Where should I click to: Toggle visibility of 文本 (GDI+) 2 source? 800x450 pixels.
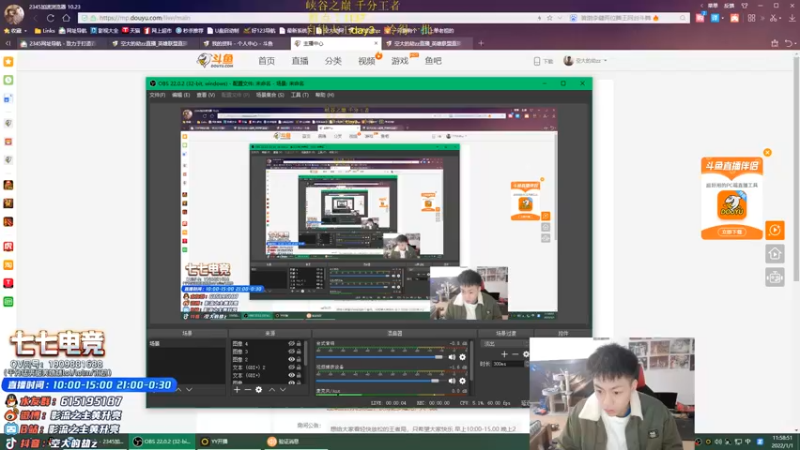click(x=291, y=367)
